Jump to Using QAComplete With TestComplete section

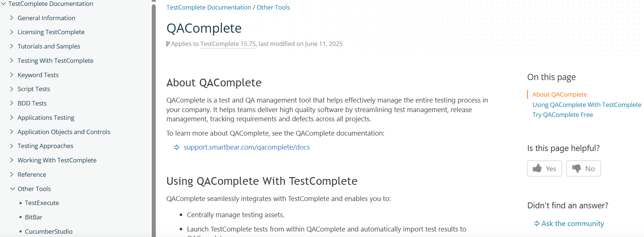pyautogui.click(x=587, y=105)
